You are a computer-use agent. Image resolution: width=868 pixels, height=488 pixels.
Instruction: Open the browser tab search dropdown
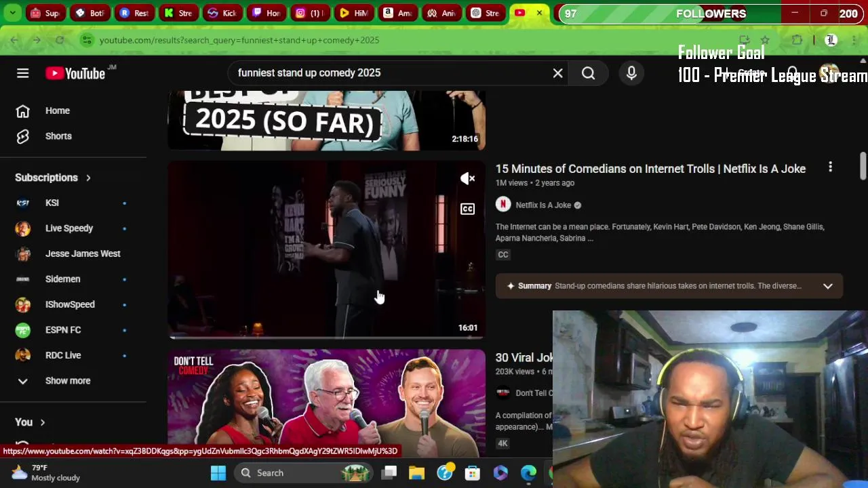pyautogui.click(x=12, y=13)
